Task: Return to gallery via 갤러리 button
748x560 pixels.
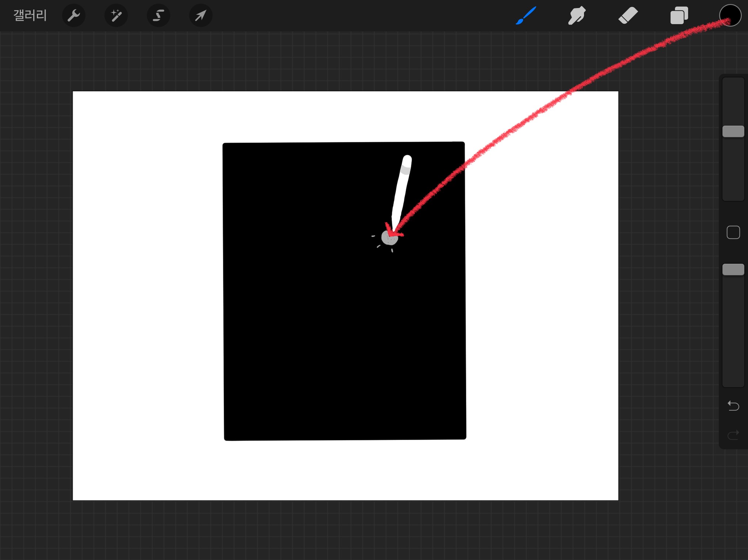Action: coord(30,16)
